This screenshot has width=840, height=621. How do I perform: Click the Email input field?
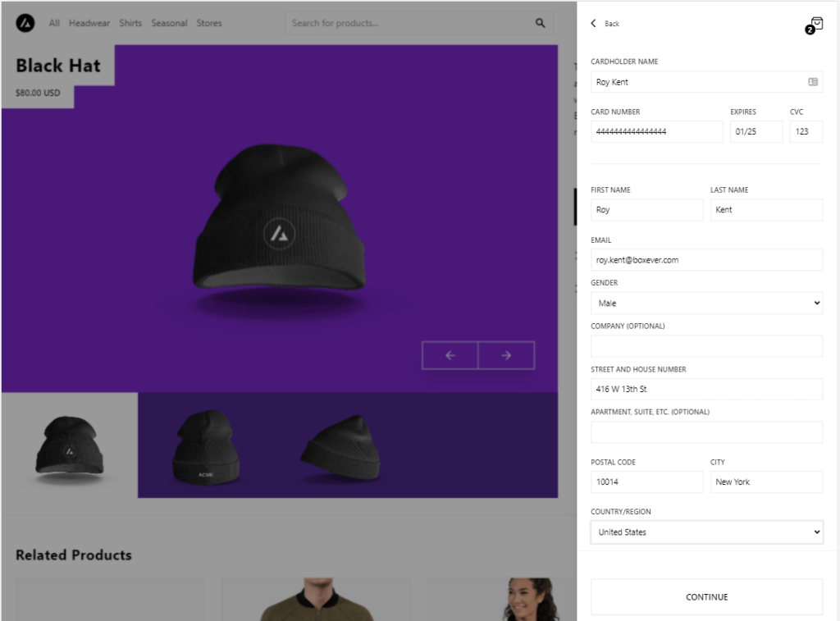tap(706, 260)
